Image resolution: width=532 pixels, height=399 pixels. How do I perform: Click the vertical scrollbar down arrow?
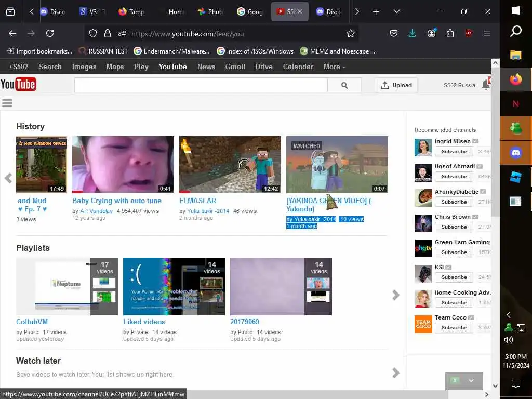pos(495,385)
